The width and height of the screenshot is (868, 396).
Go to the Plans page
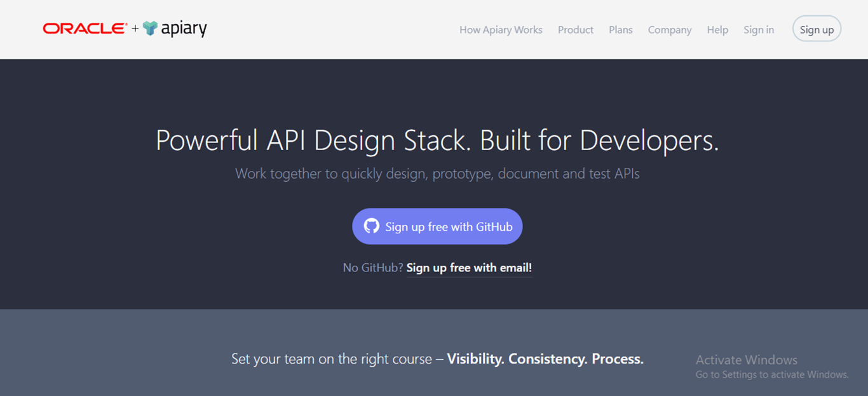621,30
